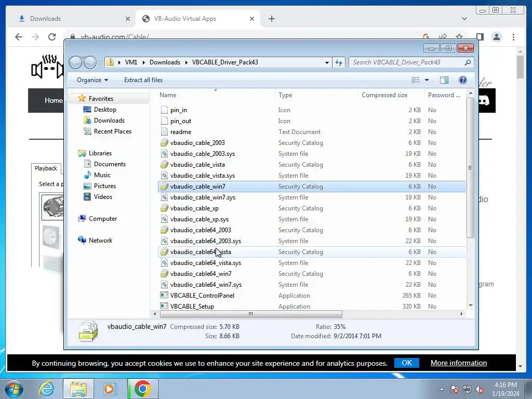Select the vbaudio_cable_vista.sys file
The image size is (532, 399).
[x=312, y=176]
